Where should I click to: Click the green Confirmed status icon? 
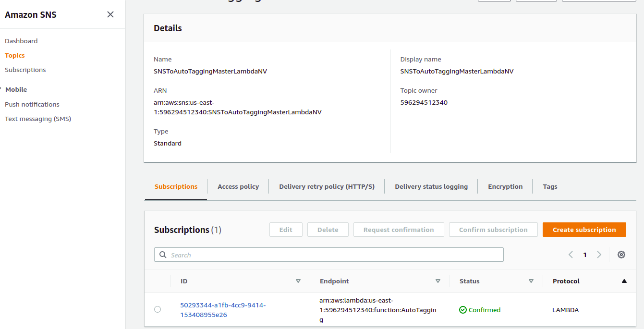[x=463, y=310]
